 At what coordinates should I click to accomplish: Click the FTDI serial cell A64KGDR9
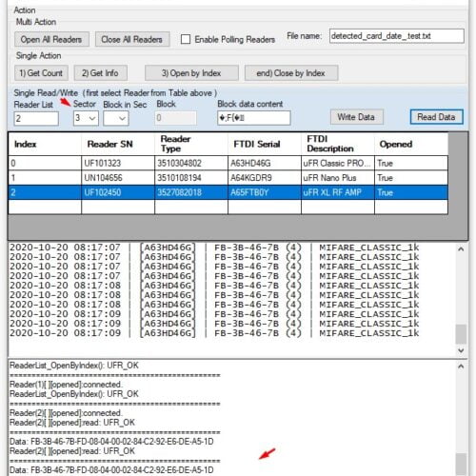(265, 178)
